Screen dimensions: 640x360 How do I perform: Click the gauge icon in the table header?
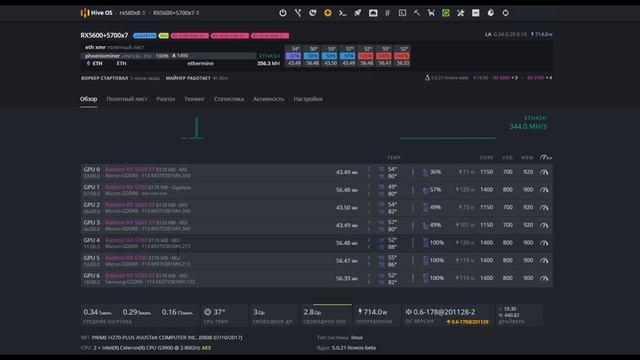click(545, 157)
